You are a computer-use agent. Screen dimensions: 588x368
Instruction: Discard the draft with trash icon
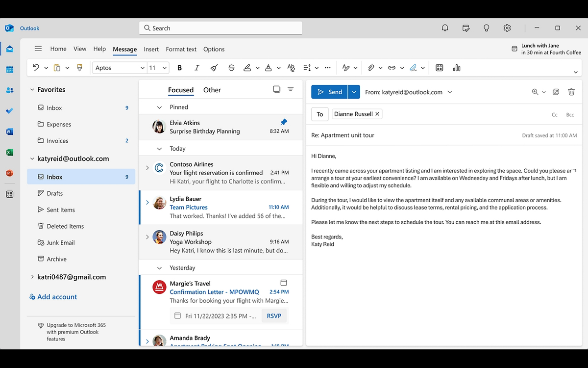pyautogui.click(x=571, y=92)
